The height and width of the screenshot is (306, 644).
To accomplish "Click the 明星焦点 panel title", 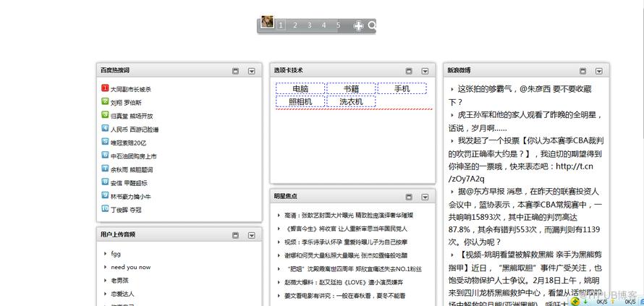I will pos(286,197).
